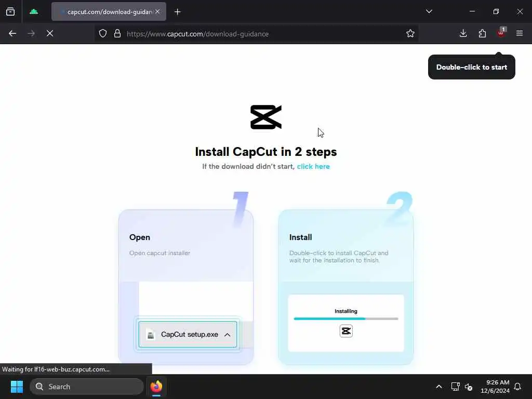Click the 'Install' step title
532x399 pixels.
[301, 237]
